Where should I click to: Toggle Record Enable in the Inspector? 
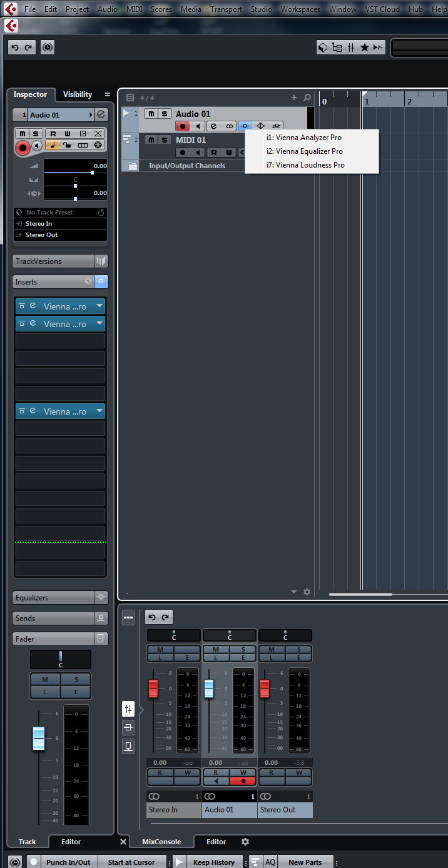(x=23, y=148)
